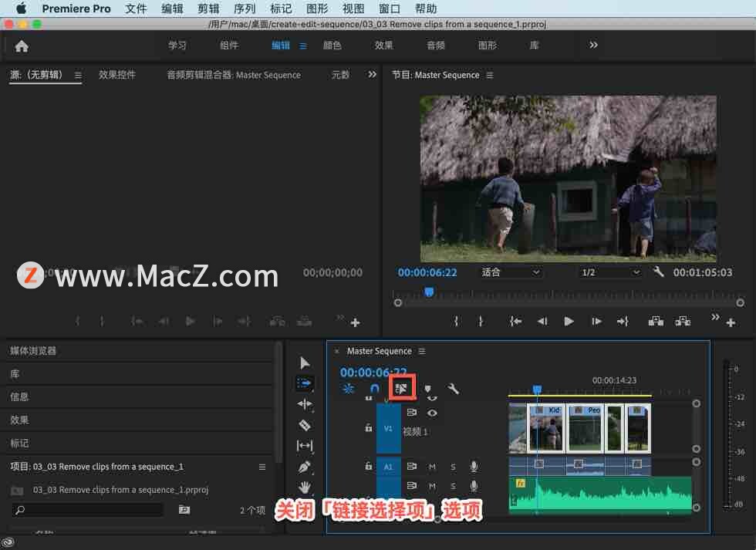Switch to the 效果控件 tab
756x550 pixels.
[x=117, y=75]
